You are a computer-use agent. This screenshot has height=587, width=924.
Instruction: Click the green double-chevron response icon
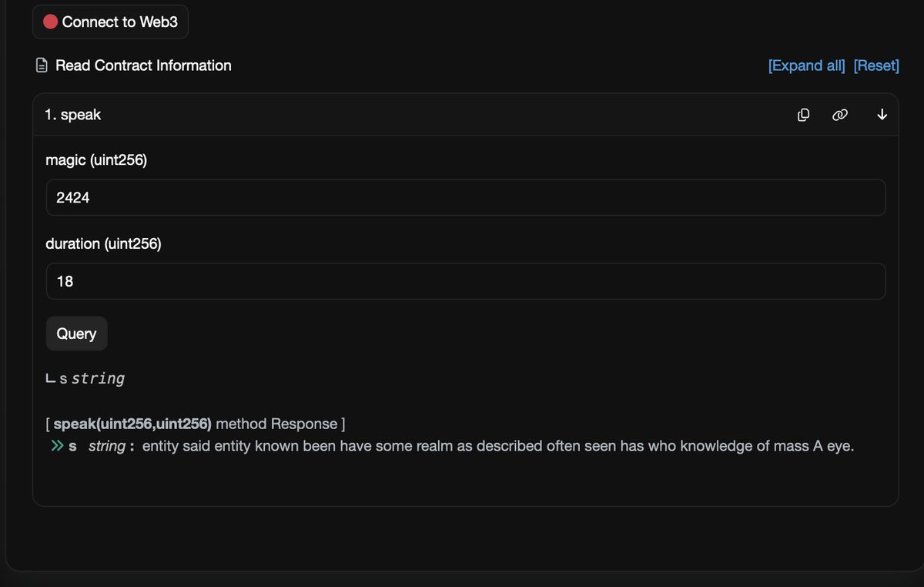coord(57,446)
